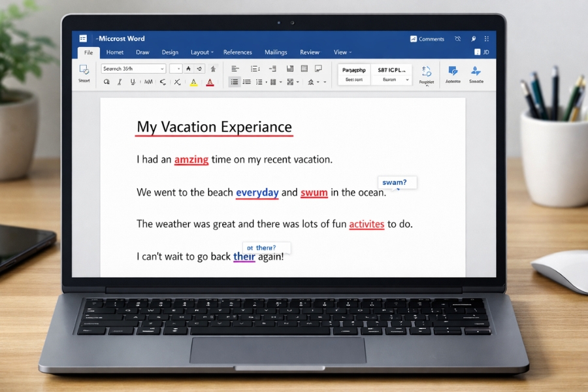Open the File menu
588x392 pixels.
(x=88, y=52)
